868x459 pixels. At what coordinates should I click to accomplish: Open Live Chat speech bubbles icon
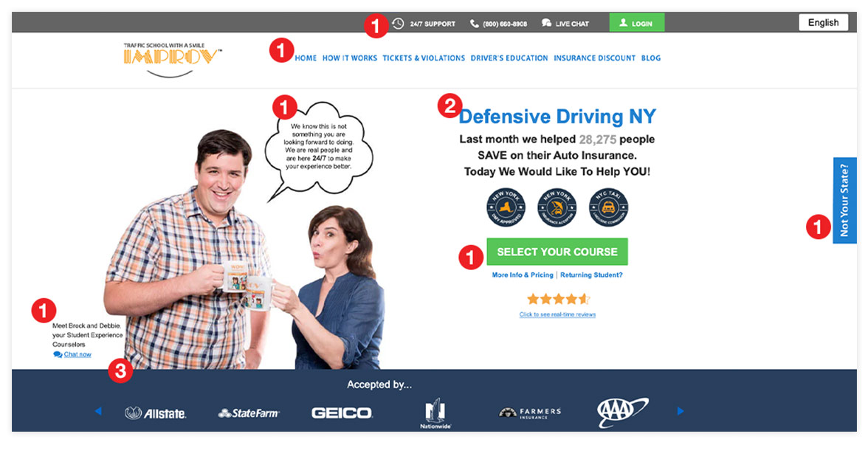point(546,24)
